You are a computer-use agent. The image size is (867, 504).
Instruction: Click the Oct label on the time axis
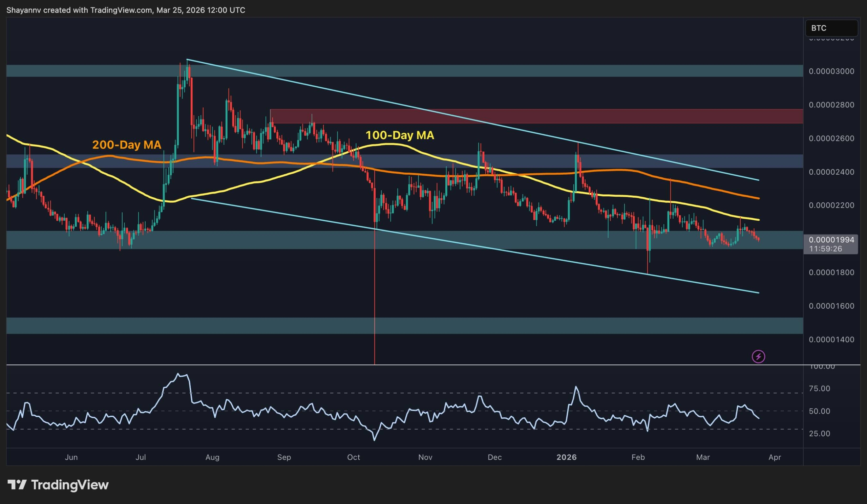pyautogui.click(x=353, y=457)
